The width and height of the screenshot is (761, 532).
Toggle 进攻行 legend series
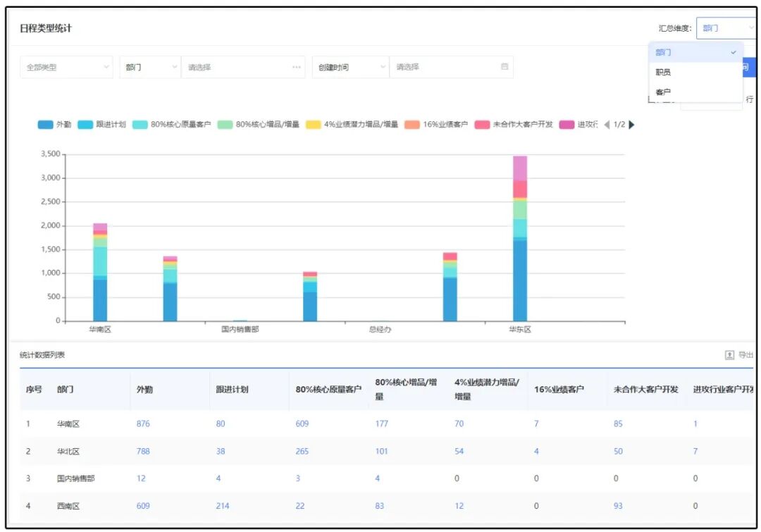click(579, 125)
